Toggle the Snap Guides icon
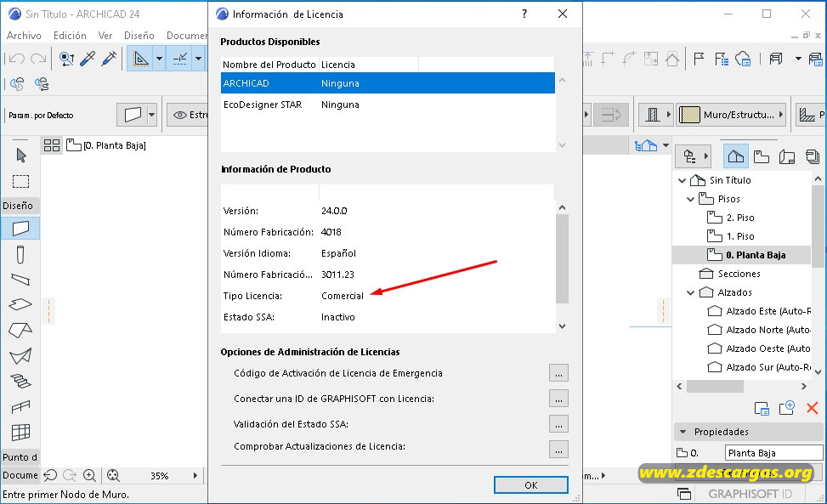 [180, 59]
